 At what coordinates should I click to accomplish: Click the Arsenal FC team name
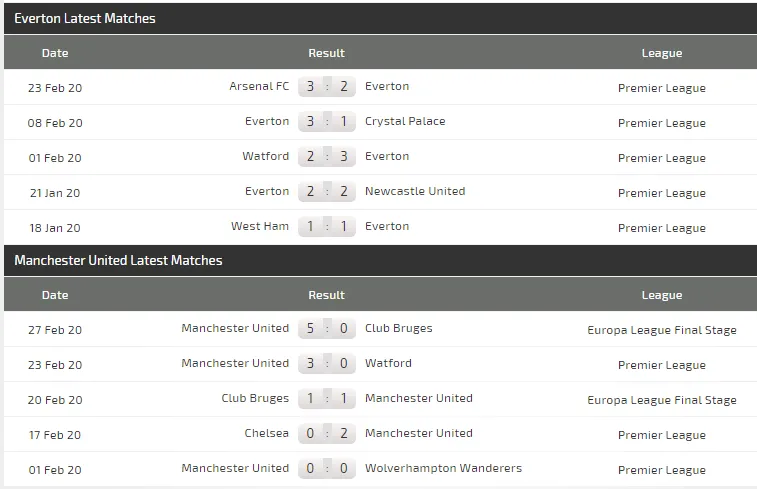click(259, 87)
